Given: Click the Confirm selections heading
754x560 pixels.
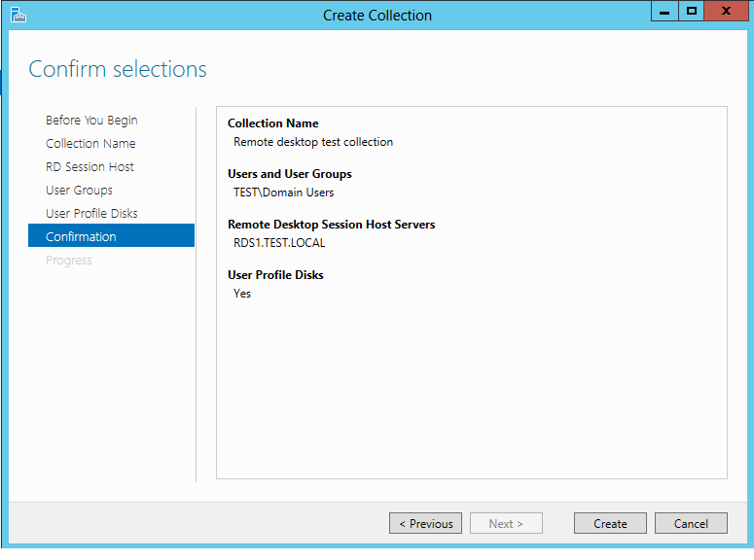Looking at the screenshot, I should click(x=118, y=69).
